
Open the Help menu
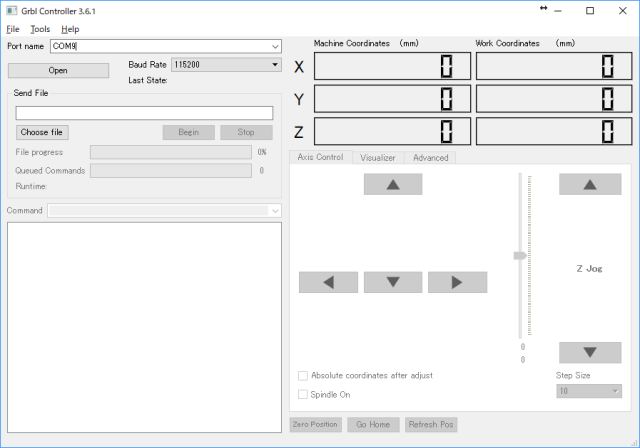click(70, 29)
